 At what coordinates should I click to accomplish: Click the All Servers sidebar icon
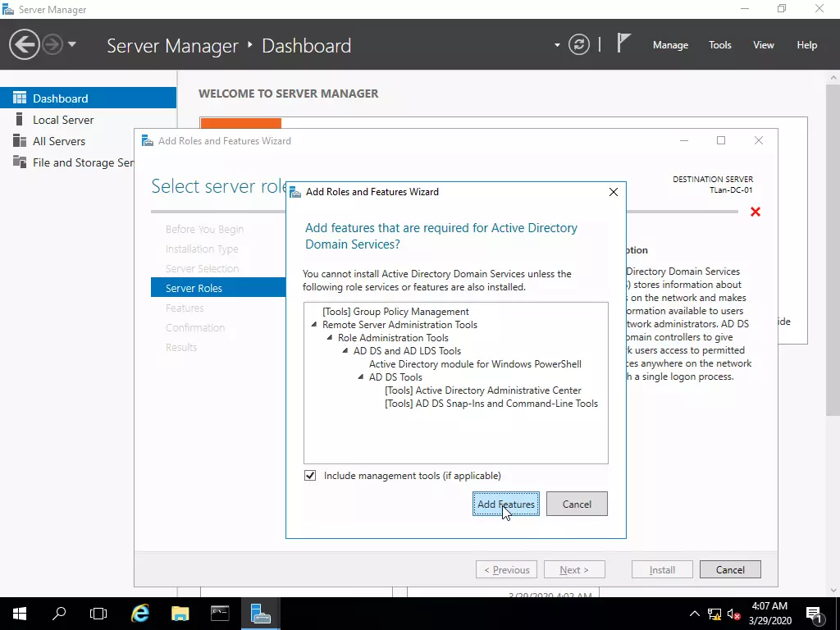coord(20,141)
